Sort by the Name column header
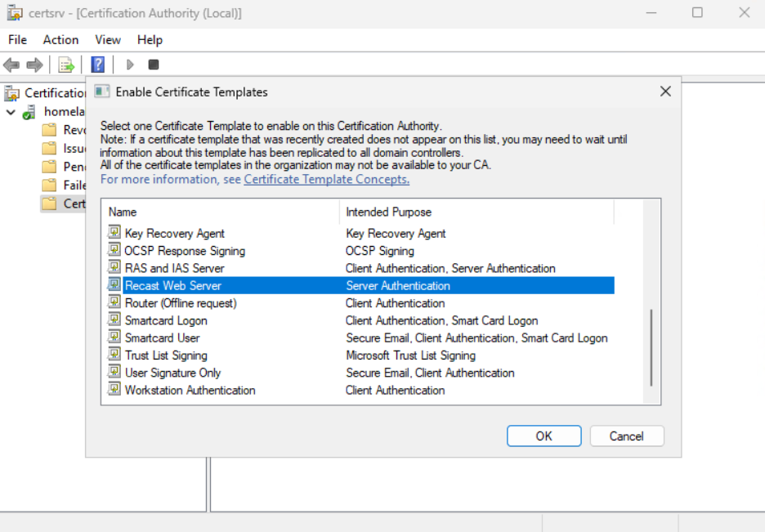Screen dimensions: 765x532 221,212
